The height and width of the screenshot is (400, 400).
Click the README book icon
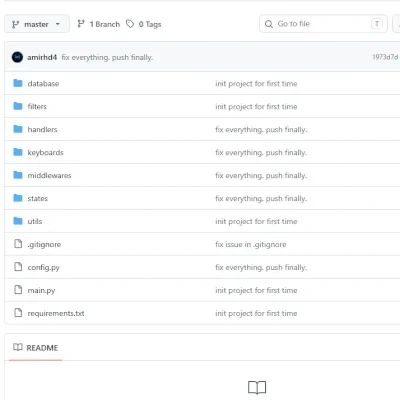pos(18,347)
